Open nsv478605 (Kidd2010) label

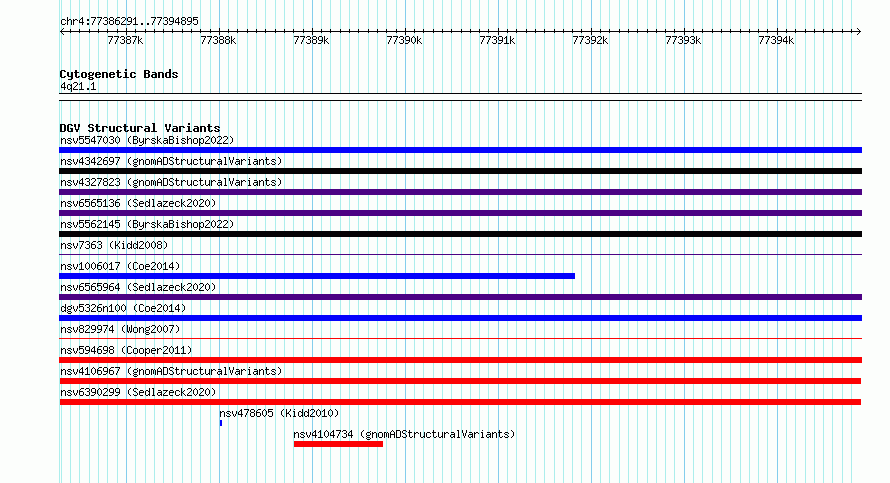[x=279, y=413]
